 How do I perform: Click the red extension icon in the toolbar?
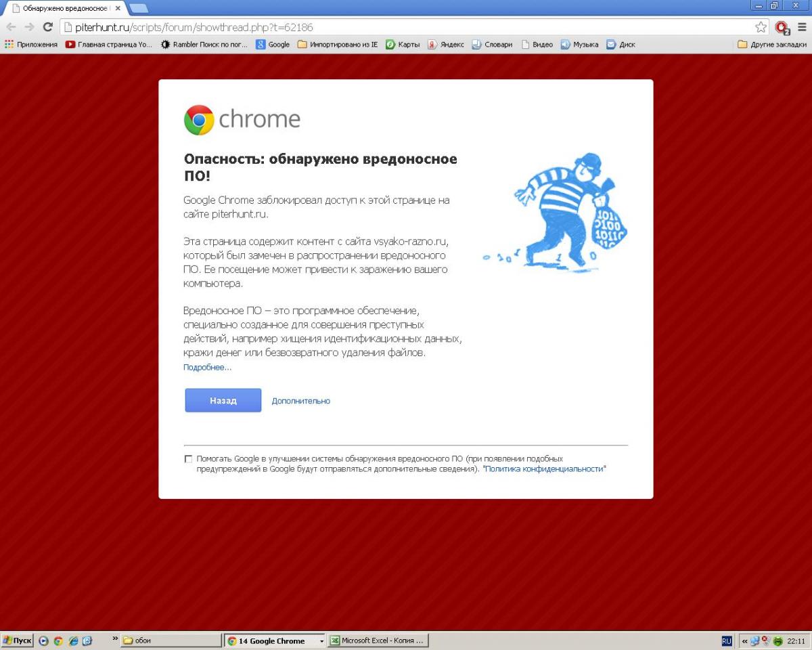[x=782, y=27]
